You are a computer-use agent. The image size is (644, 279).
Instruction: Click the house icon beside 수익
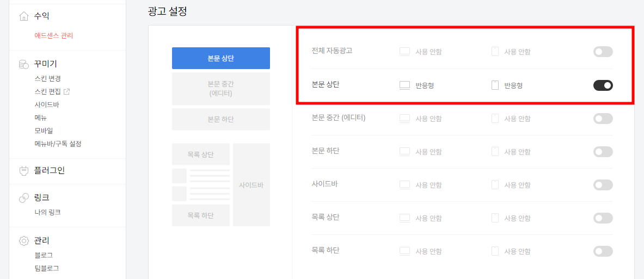[x=24, y=16]
